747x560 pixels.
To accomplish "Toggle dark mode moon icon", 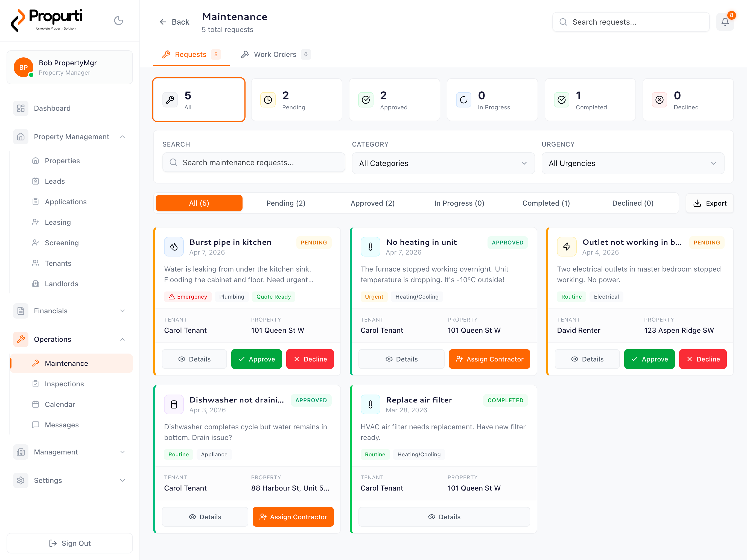I will [119, 21].
